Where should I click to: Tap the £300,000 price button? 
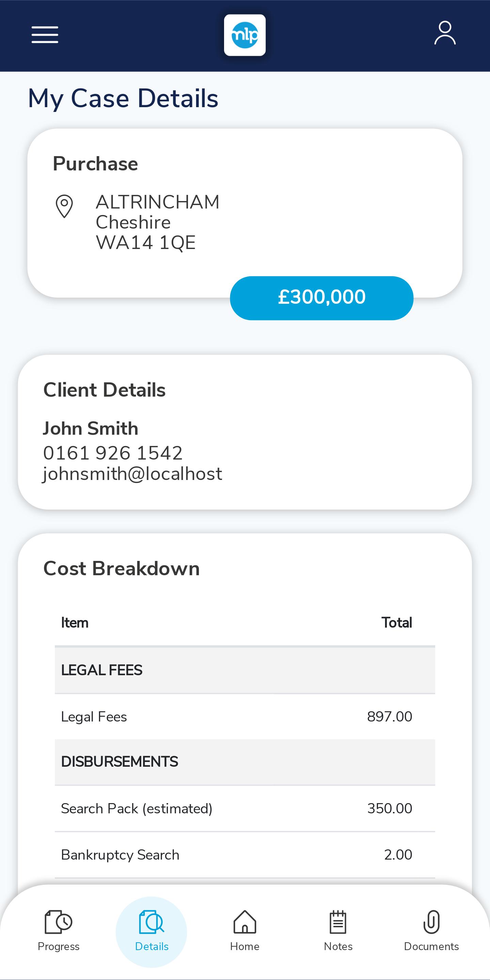(322, 298)
